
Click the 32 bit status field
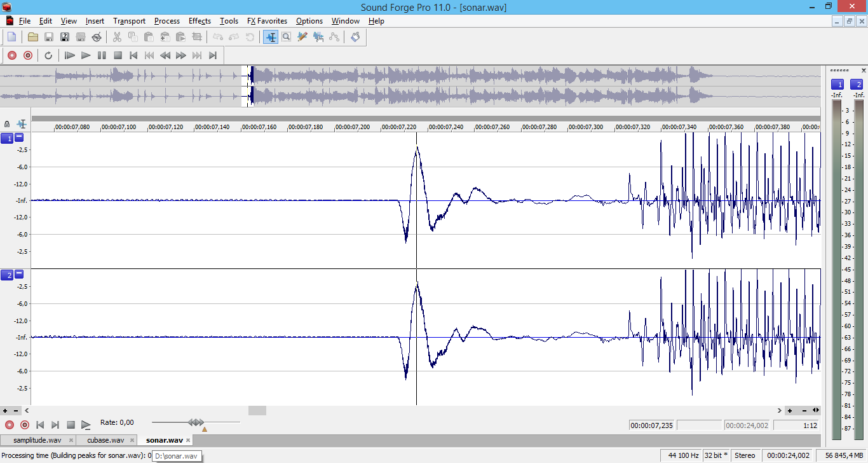tap(717, 455)
